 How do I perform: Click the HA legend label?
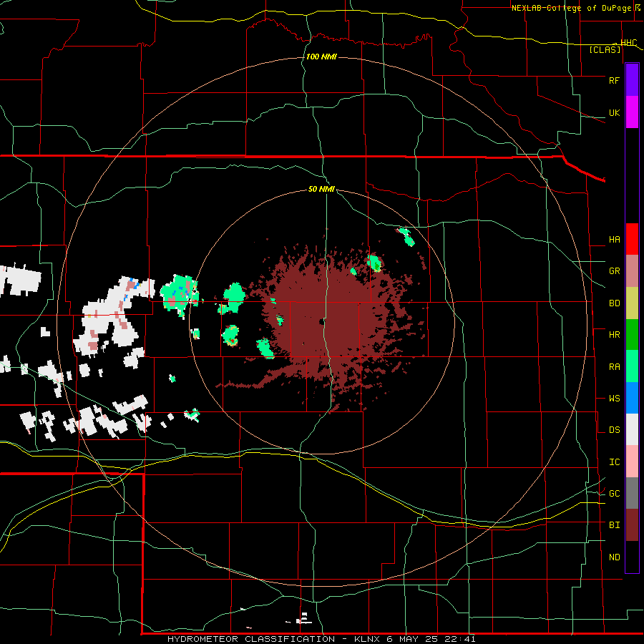[x=614, y=240]
